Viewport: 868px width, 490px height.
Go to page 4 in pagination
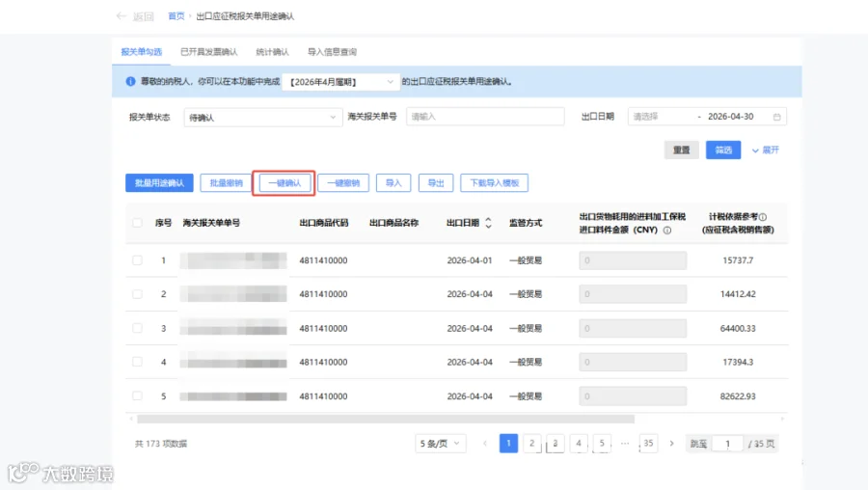[579, 444]
